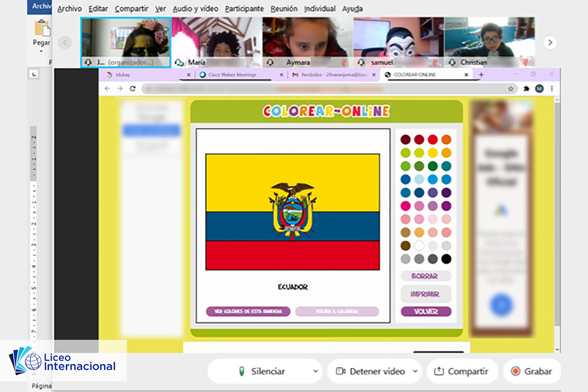
Task: Pick the hot pink color swatch
Action: coord(406,206)
